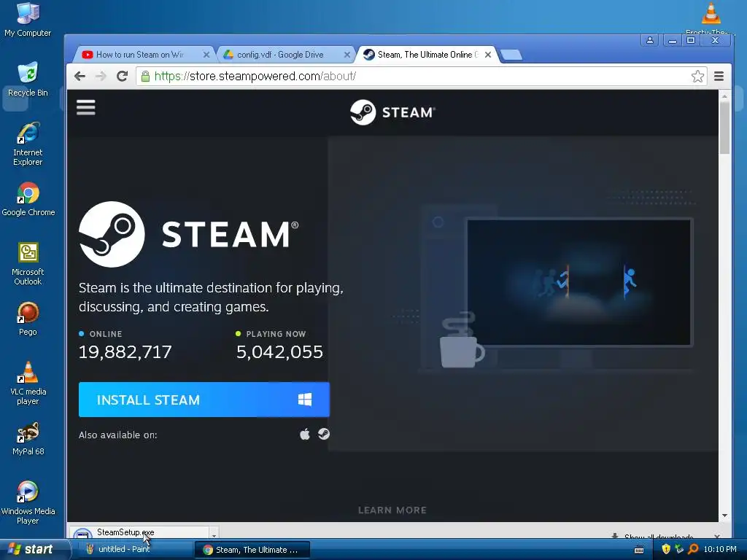The image size is (747, 560).
Task: Click the tray orange search icon
Action: [x=693, y=549]
